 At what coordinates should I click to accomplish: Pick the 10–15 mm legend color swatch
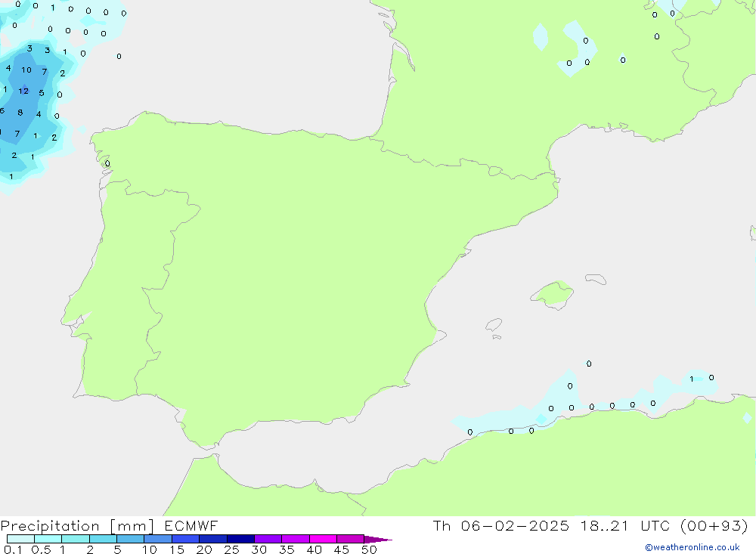click(158, 539)
